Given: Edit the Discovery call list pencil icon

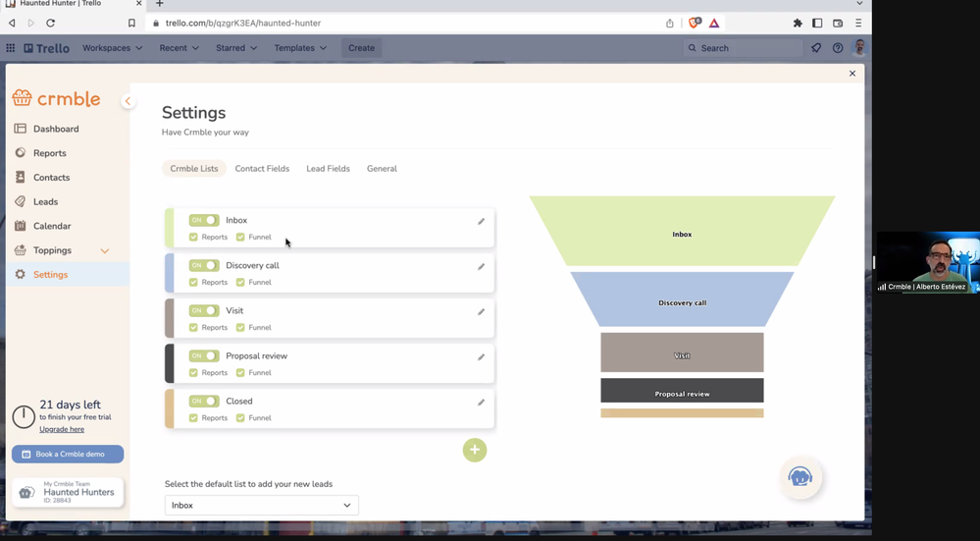Looking at the screenshot, I should coord(482,266).
